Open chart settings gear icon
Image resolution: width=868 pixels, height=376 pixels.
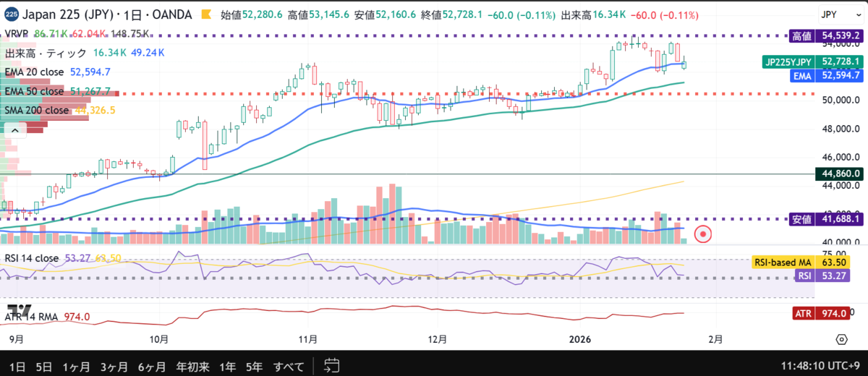click(841, 339)
